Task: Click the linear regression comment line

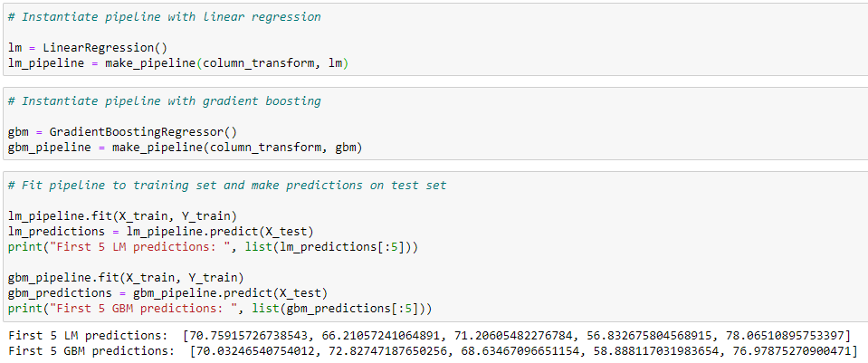Action: coord(165,16)
